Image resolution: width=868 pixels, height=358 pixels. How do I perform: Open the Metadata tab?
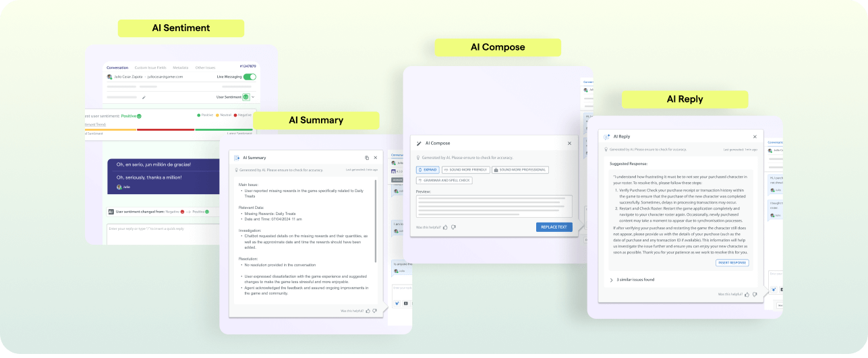[x=181, y=67]
